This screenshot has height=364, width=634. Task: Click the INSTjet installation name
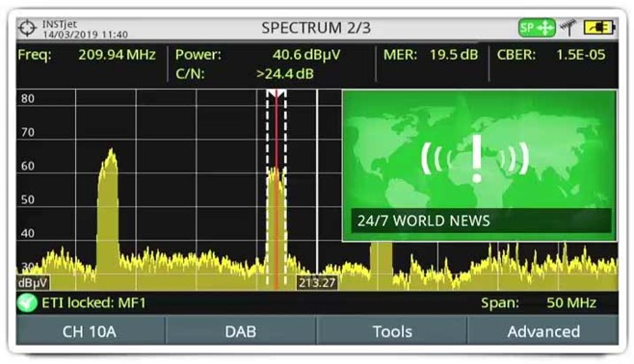pyautogui.click(x=60, y=24)
